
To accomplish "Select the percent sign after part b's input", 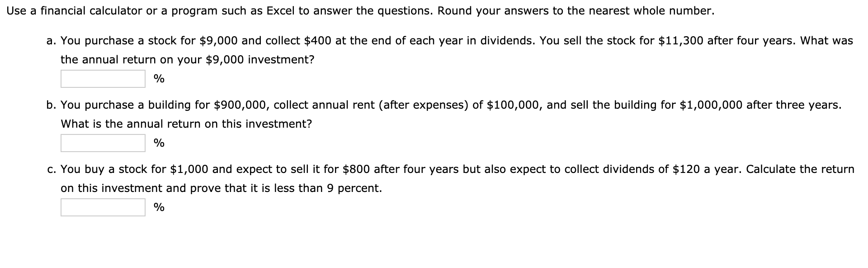I will point(159,143).
